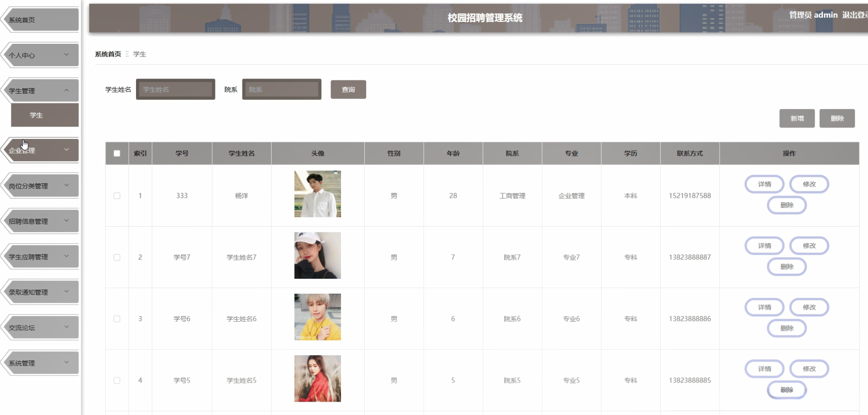Open avatar photo of 杨洋

[x=318, y=194]
